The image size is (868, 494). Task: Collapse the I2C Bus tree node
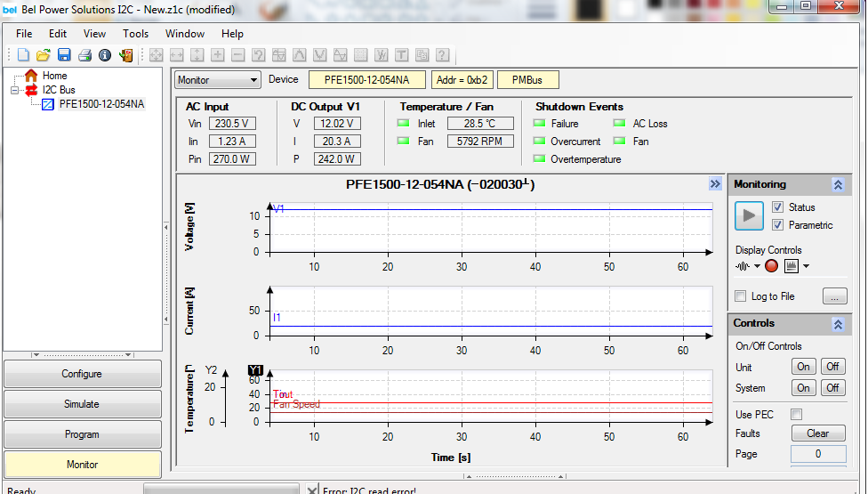(15, 90)
